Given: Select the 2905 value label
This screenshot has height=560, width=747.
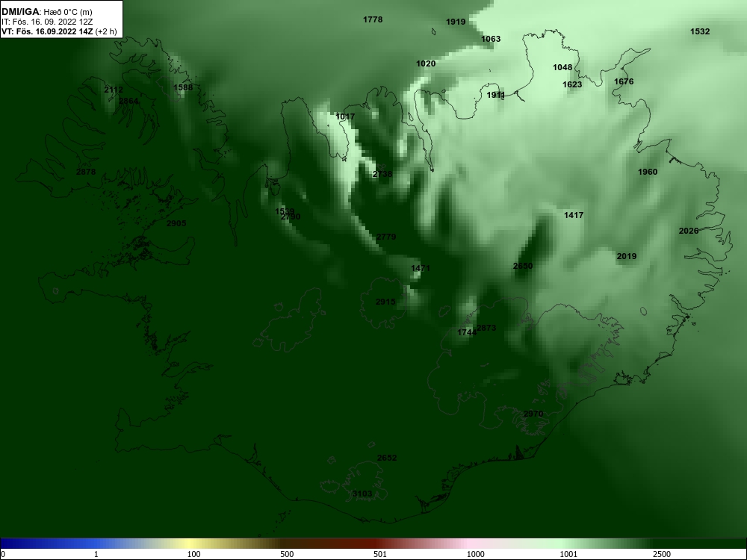Looking at the screenshot, I should [x=176, y=223].
